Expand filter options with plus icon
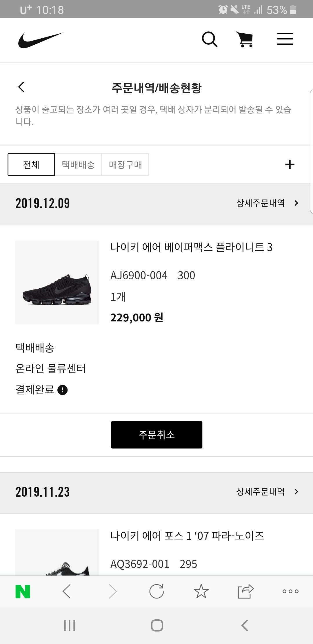 point(290,164)
